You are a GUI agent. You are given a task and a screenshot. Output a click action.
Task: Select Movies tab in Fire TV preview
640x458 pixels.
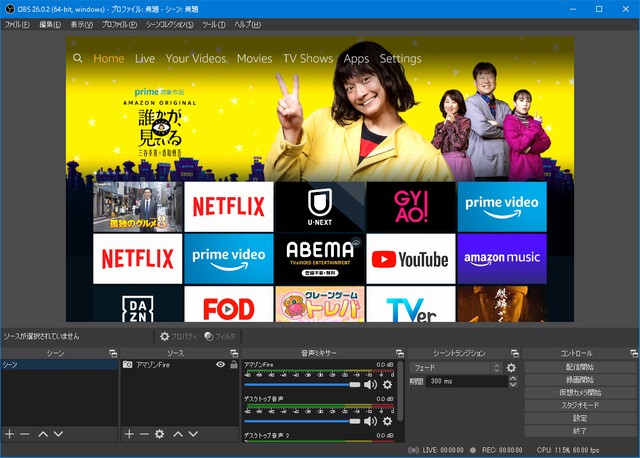254,58
